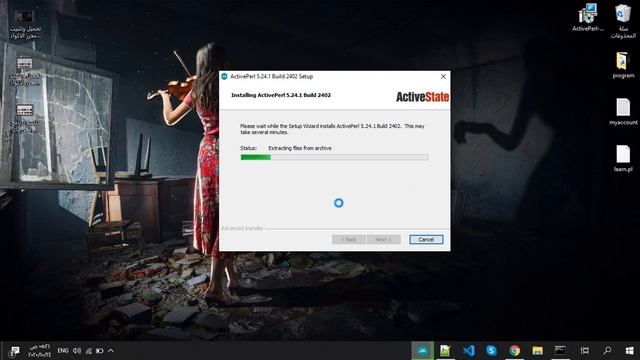Select the 'myaccount' file on the desktop
The width and height of the screenshot is (640, 360).
[x=623, y=112]
